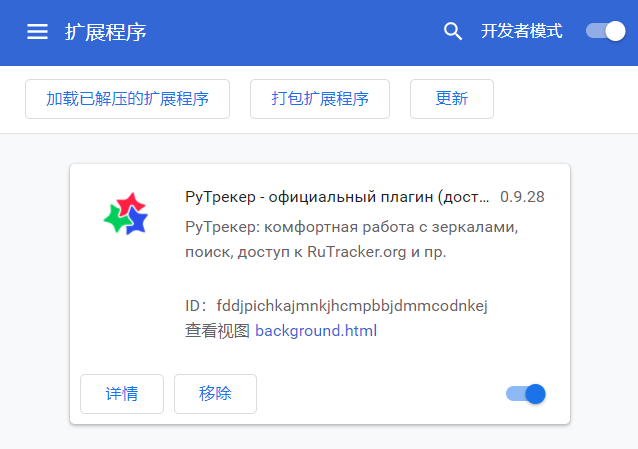This screenshot has height=449, width=638.
Task: Click the description text about RuTracker.org
Action: [x=352, y=239]
